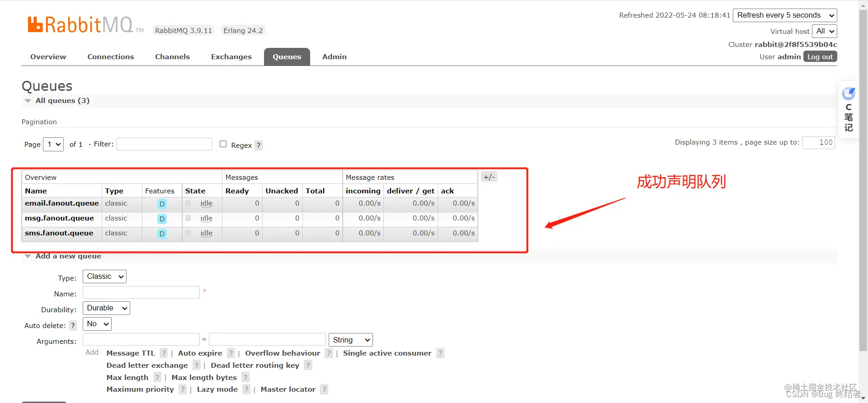Click the Dead letter routing key help icon

[308, 366]
